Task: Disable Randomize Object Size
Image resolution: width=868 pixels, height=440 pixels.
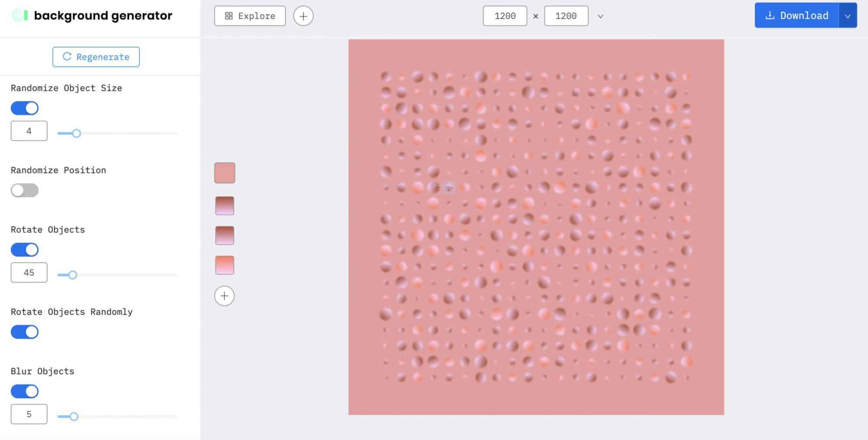Action: (24, 108)
